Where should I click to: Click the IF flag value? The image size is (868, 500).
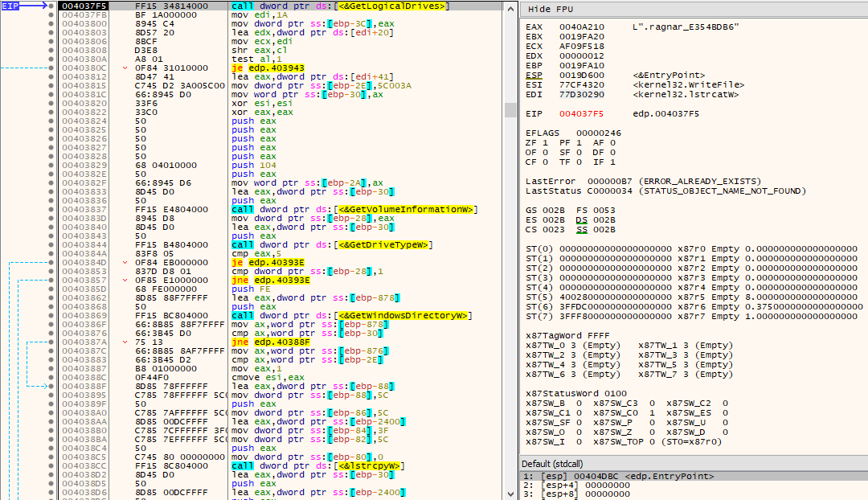tap(612, 162)
